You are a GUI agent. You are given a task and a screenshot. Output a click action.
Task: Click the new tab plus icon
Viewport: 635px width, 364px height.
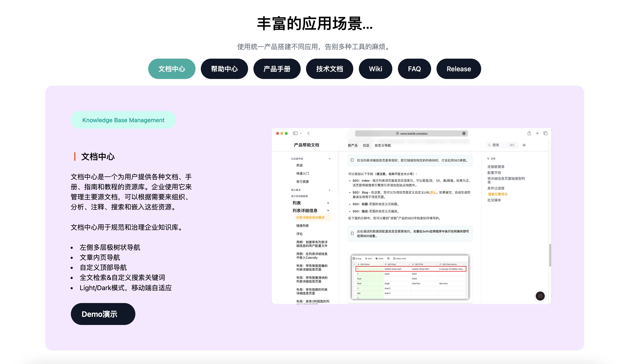[x=537, y=133]
